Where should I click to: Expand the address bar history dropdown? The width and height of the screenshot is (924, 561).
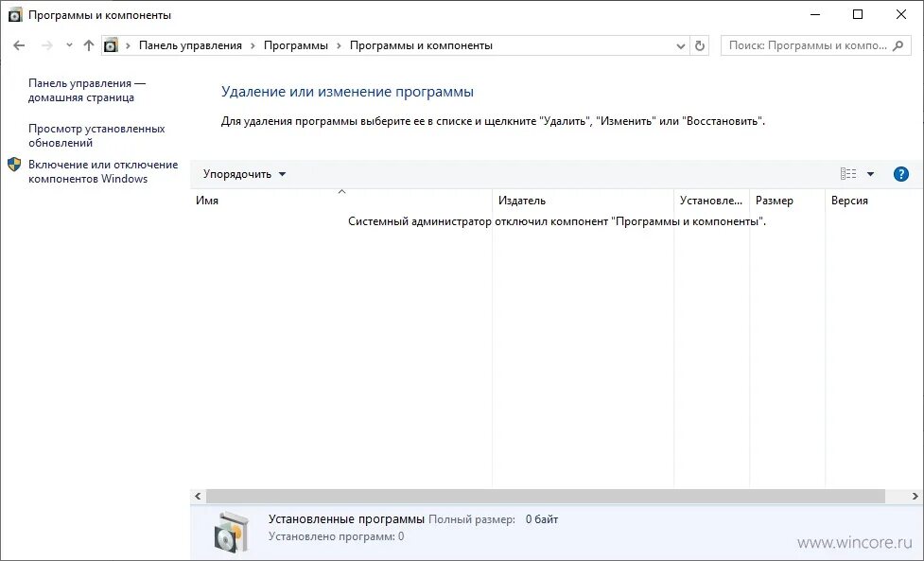point(681,45)
